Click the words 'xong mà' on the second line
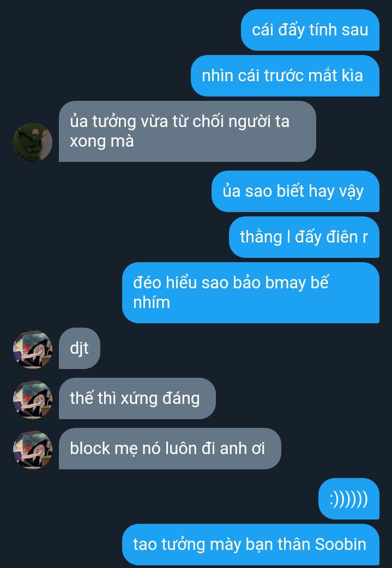392x568 pixels. pos(102,141)
